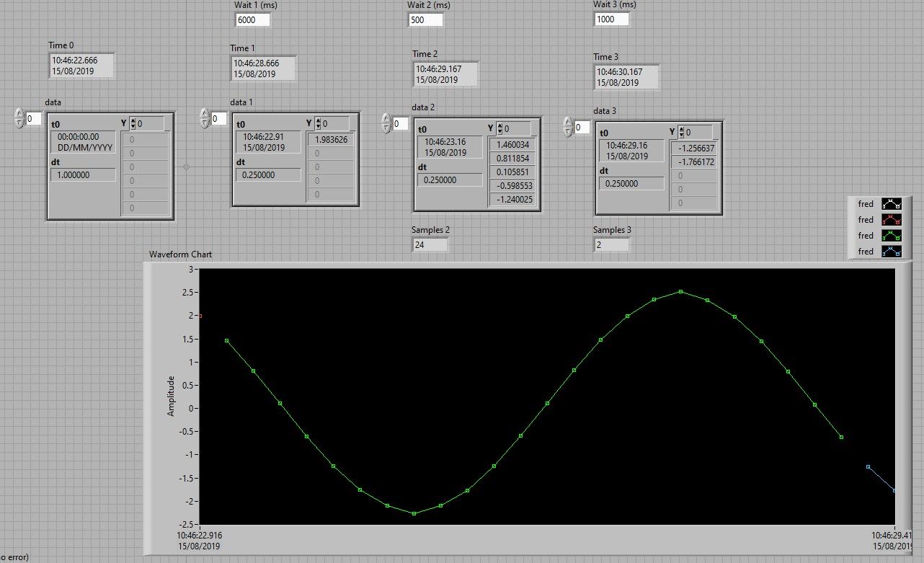The height and width of the screenshot is (563, 924).
Task: Click the Wait 2 (ms) field showing 500
Action: pyautogui.click(x=425, y=20)
